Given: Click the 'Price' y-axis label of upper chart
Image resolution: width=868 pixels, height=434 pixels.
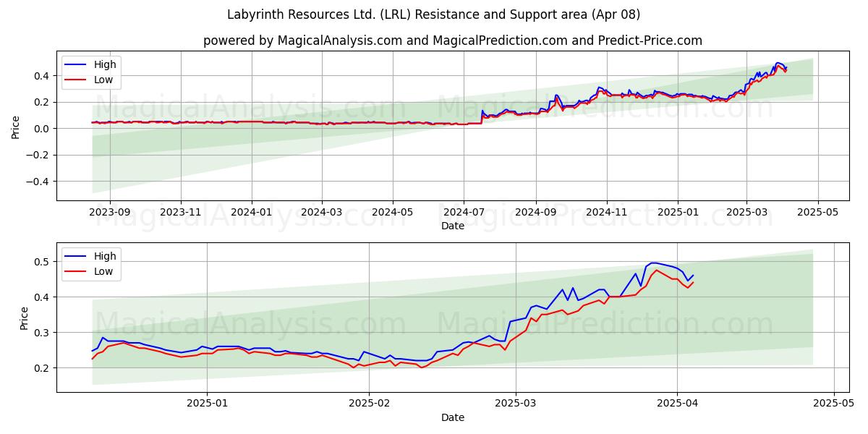Looking at the screenshot, I should [x=16, y=125].
